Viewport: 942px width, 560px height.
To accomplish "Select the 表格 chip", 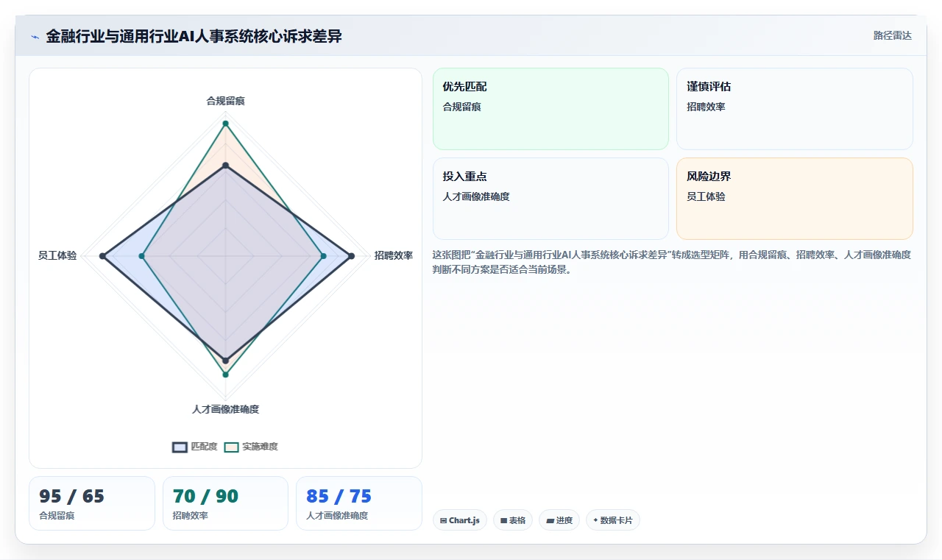I will (513, 520).
